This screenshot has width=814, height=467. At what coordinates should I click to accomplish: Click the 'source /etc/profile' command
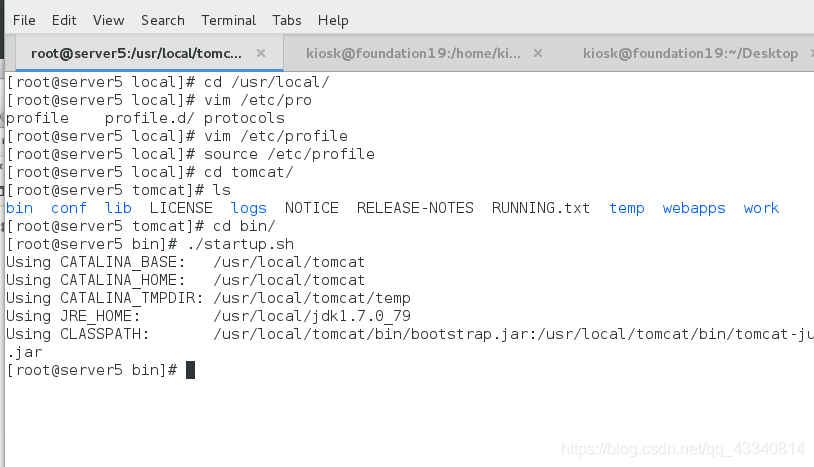(289, 154)
